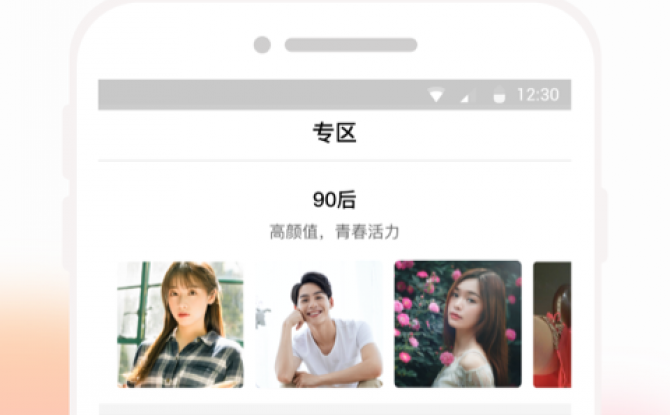Open photo of man in white t-shirt

click(319, 324)
